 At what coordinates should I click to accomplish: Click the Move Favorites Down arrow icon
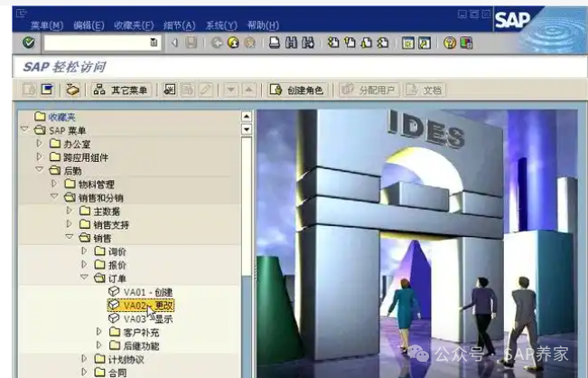(x=230, y=90)
